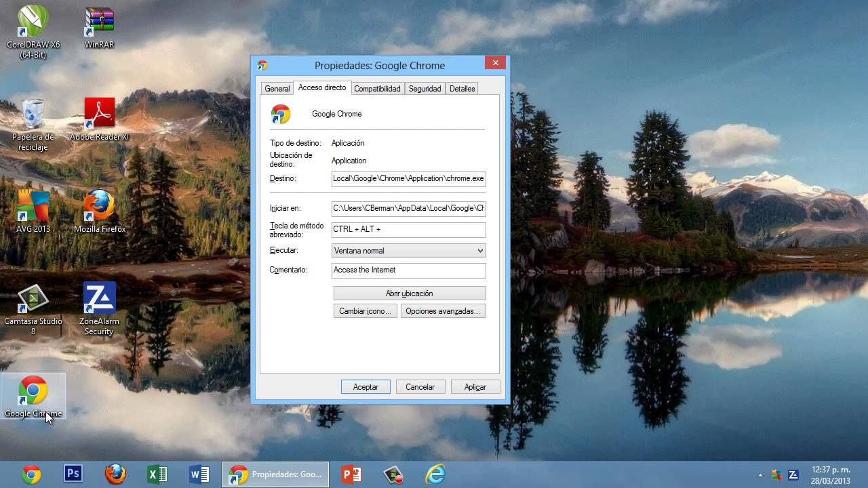Select ZoneAlarm Security desktop icon
Viewport: 868px width, 488px height.
(x=99, y=309)
